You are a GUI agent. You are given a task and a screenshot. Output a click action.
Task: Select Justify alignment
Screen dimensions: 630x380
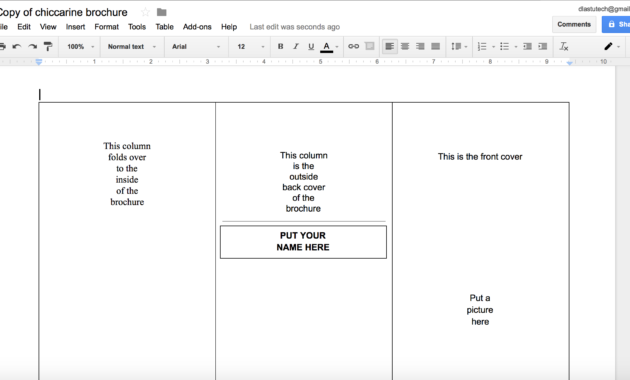[436, 47]
